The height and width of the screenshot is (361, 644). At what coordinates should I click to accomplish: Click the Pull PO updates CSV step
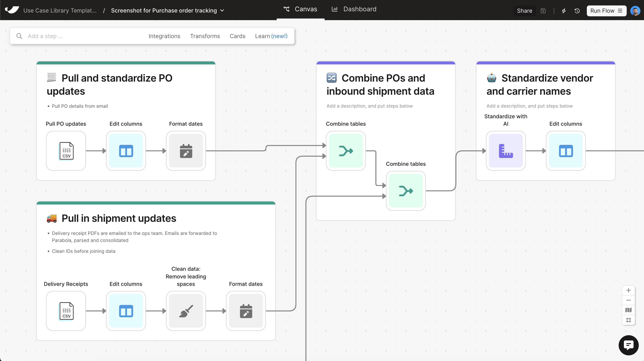[66, 151]
